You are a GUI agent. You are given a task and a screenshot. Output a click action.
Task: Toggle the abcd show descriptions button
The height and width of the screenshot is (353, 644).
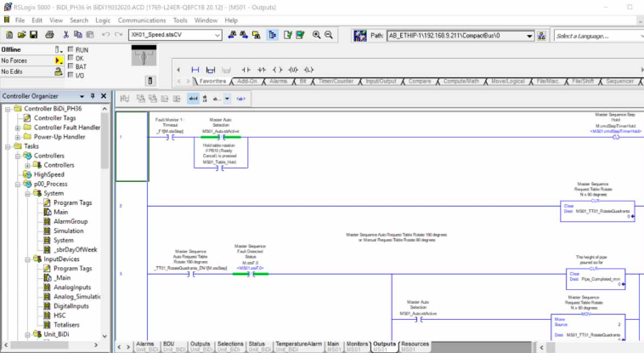click(193, 99)
